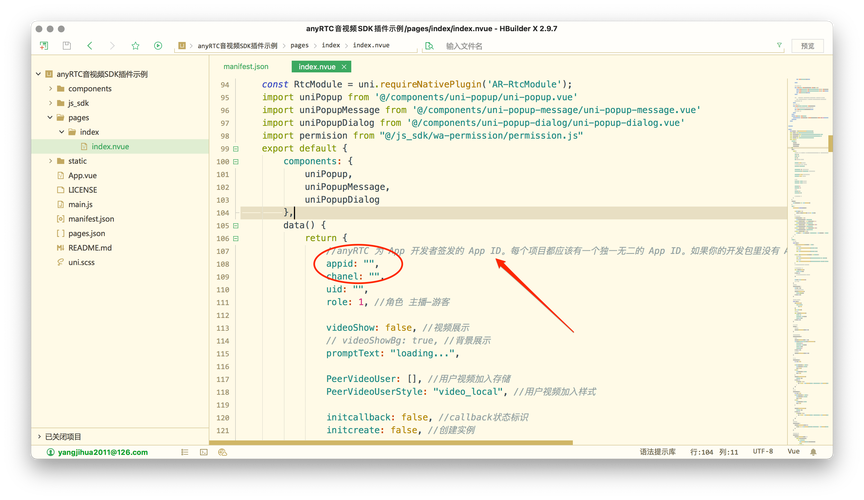The image size is (864, 500).
Task: Click index folder in the breadcrumb path
Action: [x=331, y=46]
